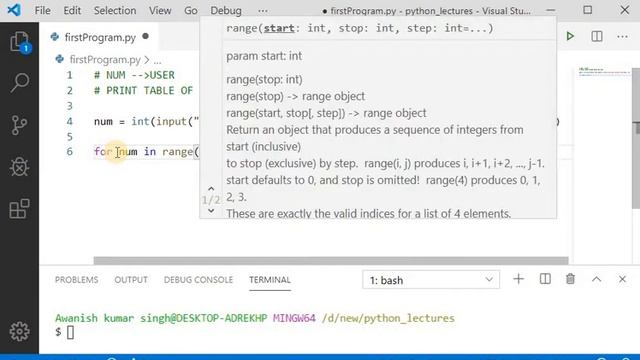Show the next signature in the hint popup
The image size is (640, 360).
click(x=211, y=211)
